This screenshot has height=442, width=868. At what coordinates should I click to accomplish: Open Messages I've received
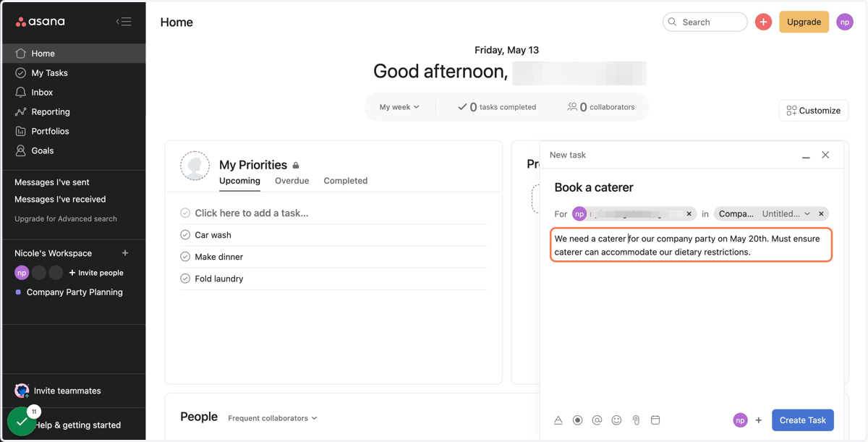click(60, 199)
